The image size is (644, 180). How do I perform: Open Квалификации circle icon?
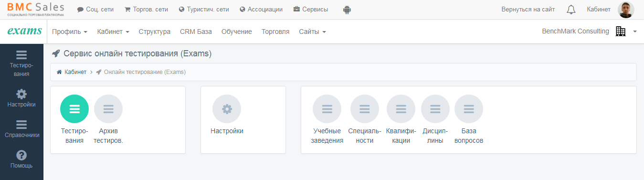click(401, 109)
